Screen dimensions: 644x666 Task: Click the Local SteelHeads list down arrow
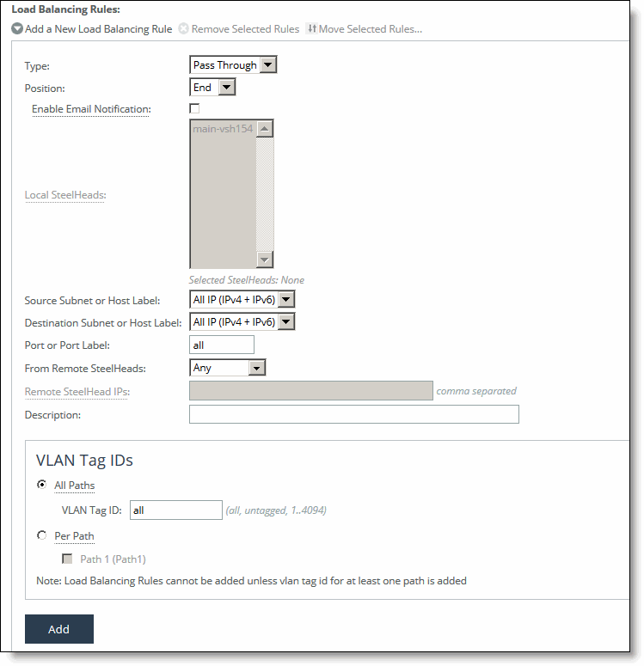pyautogui.click(x=265, y=259)
